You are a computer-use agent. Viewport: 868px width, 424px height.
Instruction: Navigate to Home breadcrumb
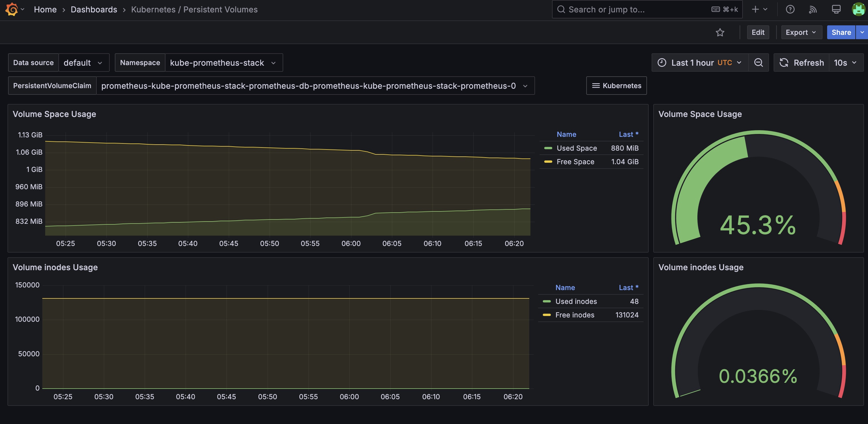coord(45,9)
